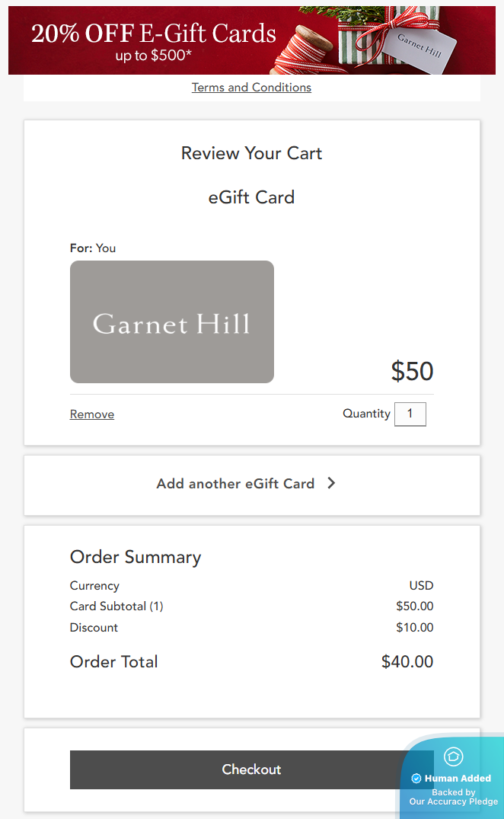The width and height of the screenshot is (504, 819).
Task: Click the Garnet Hill gift card image in cart
Action: pos(172,322)
